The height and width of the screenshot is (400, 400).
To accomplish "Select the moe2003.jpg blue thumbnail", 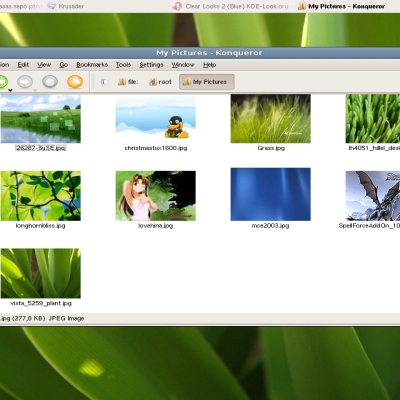I will coord(271,194).
